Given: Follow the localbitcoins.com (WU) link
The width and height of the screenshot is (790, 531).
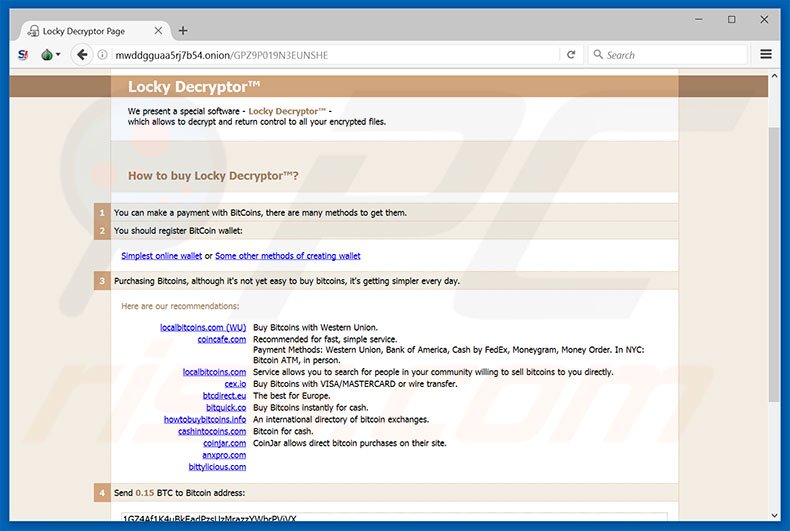Looking at the screenshot, I should pyautogui.click(x=203, y=327).
